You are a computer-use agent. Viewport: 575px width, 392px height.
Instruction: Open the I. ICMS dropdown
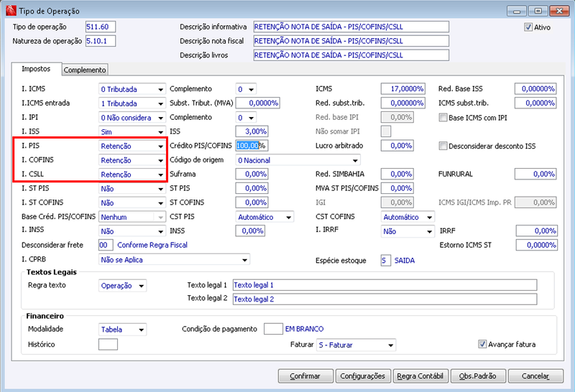click(132, 89)
